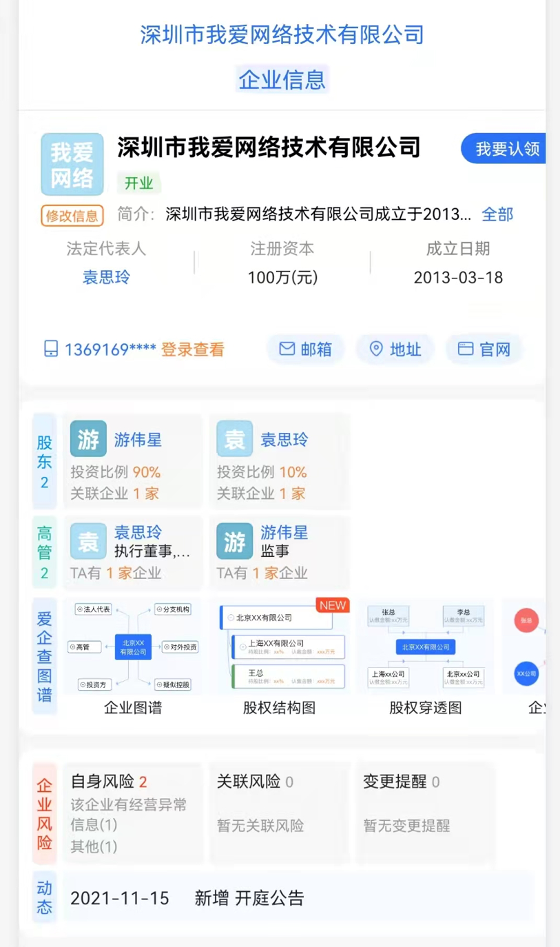This screenshot has width=560, height=947.
Task: Click the 我爱网络 company logo
Action: pos(72,164)
